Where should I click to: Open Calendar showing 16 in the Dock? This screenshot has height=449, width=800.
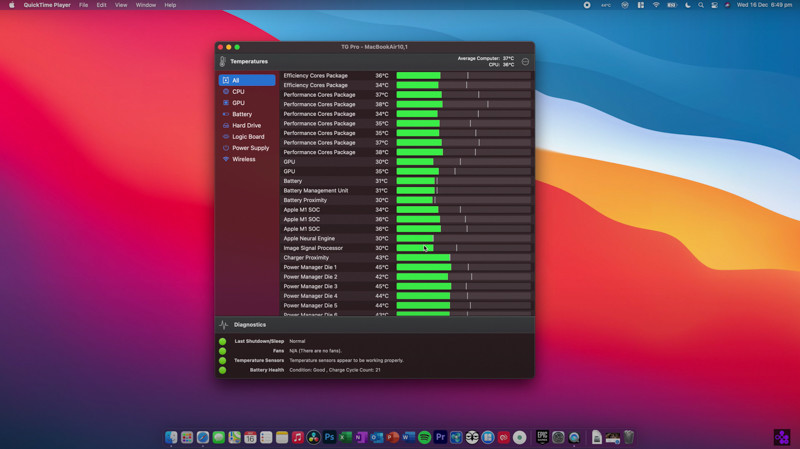(x=250, y=437)
